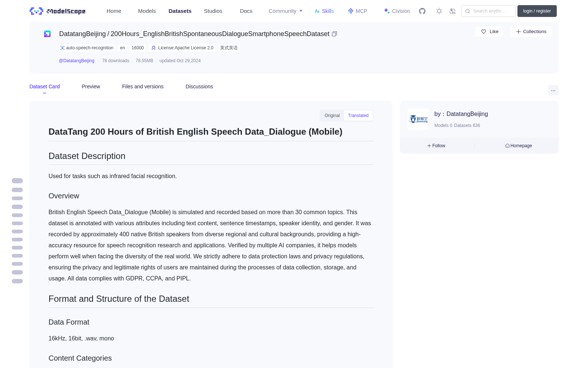View the Discussions tab
This screenshot has height=368, width=588.
point(199,86)
